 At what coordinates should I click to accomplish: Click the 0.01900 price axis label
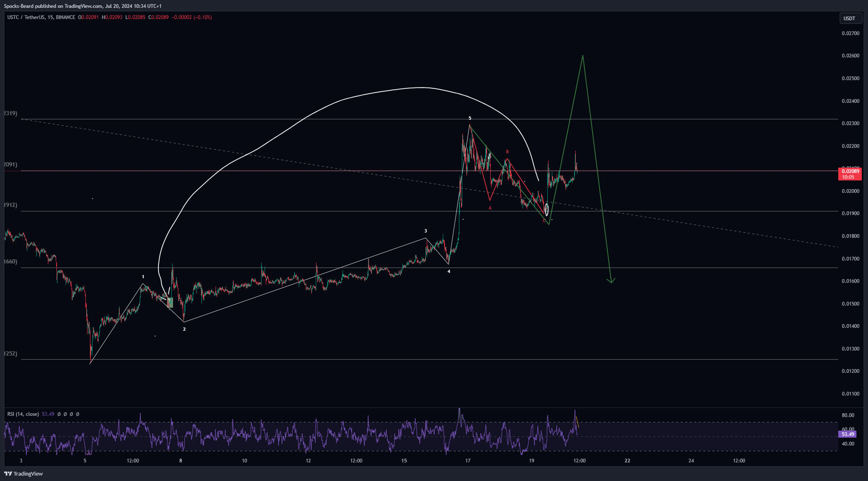(x=850, y=213)
